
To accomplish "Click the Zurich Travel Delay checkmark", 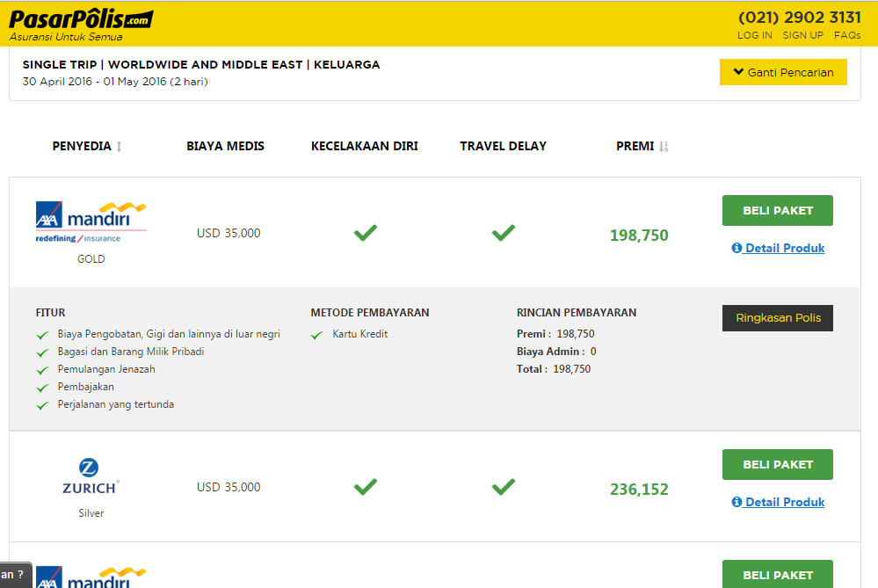I will 504,487.
